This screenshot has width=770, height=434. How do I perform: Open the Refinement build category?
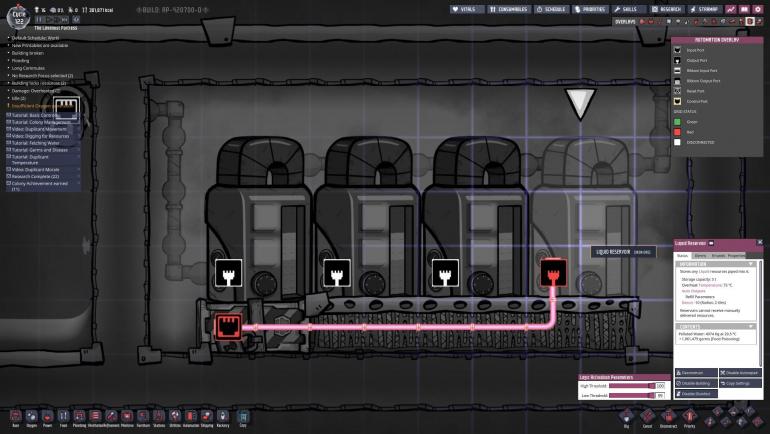[111, 417]
